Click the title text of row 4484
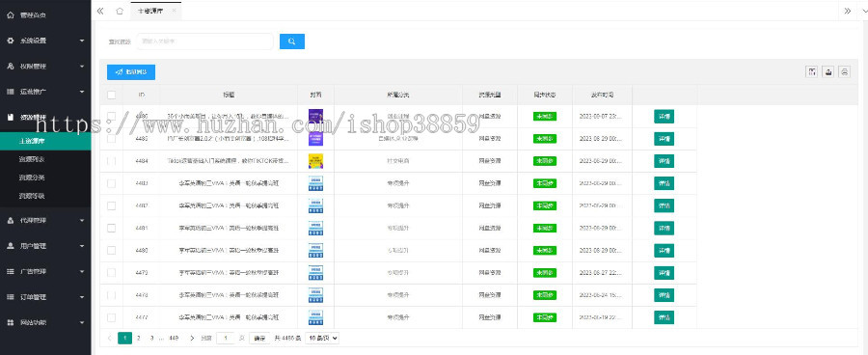The width and height of the screenshot is (868, 355). click(228, 161)
